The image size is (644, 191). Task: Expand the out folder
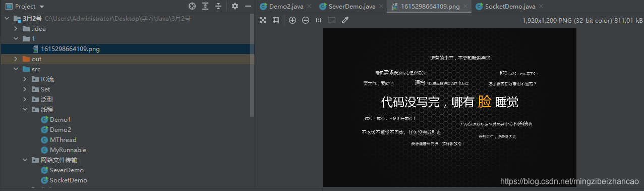[x=16, y=59]
